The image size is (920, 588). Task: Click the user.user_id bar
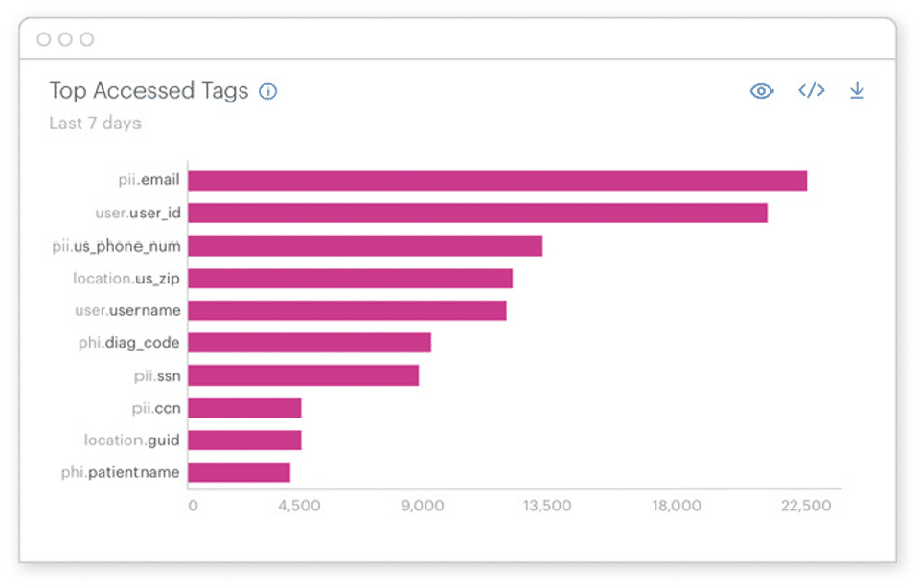tap(477, 213)
